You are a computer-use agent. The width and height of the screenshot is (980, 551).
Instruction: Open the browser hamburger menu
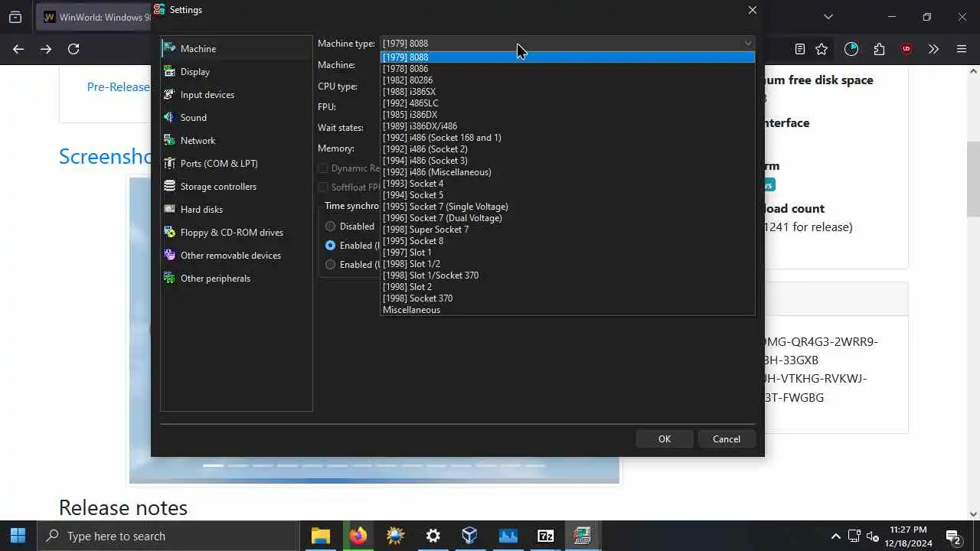tap(962, 49)
